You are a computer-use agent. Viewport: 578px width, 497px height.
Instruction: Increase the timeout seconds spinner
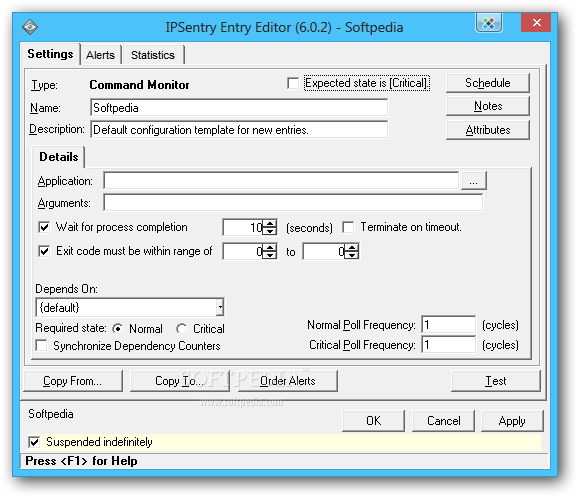click(271, 223)
